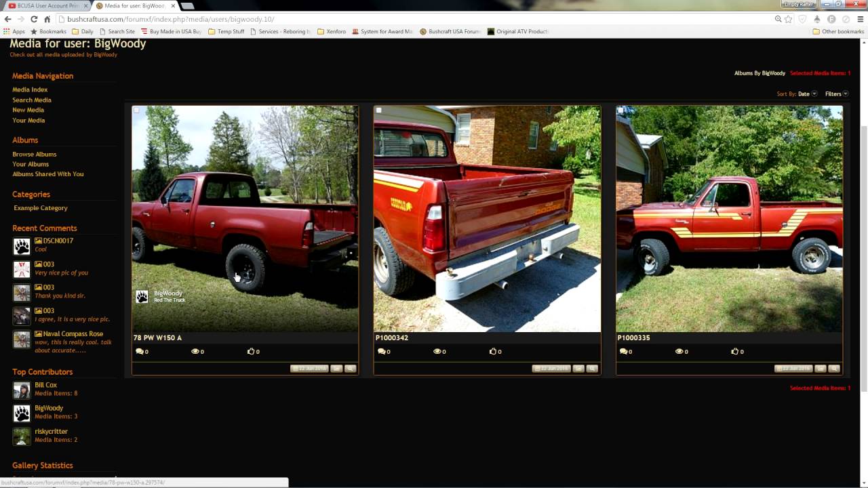
Task: Click the browser home icon
Action: click(47, 19)
